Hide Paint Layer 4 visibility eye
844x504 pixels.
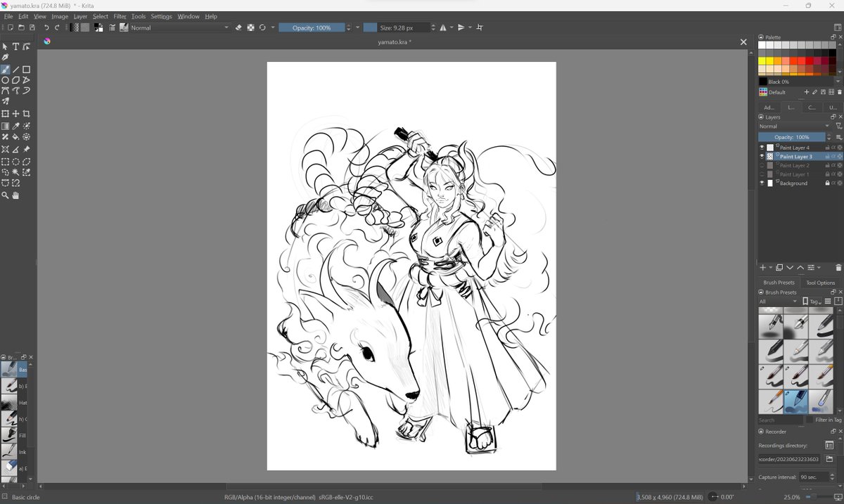click(x=762, y=148)
